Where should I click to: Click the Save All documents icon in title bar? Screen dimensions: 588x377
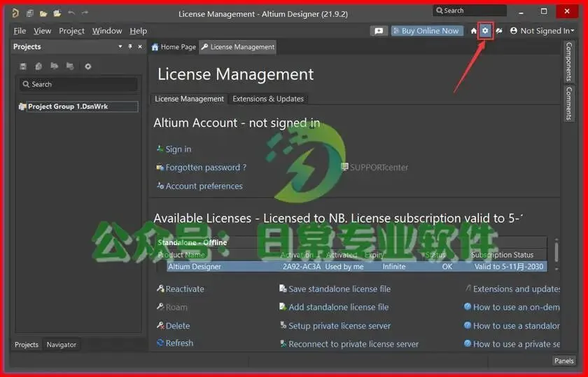(x=29, y=13)
